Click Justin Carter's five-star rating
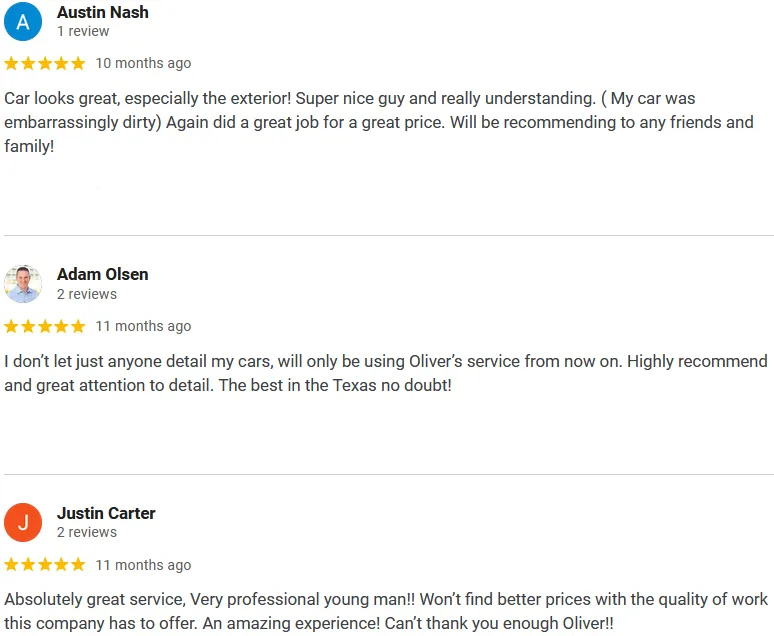 [x=45, y=564]
